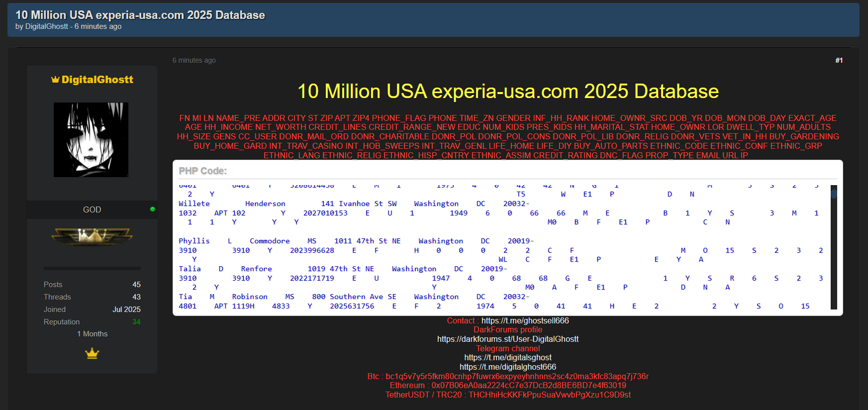Viewport: 868px width, 410px height.
Task: Click the thread title in the header bar
Action: 140,15
